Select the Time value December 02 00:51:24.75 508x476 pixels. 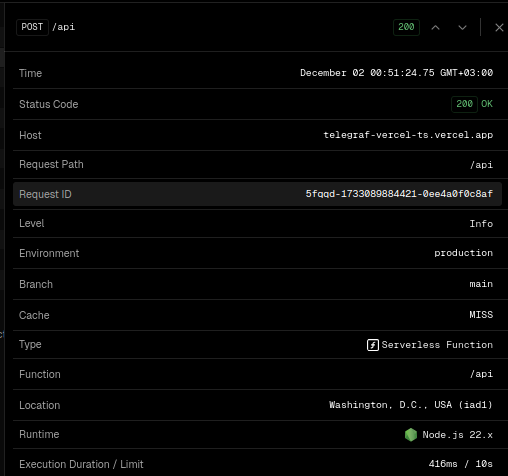[396, 73]
